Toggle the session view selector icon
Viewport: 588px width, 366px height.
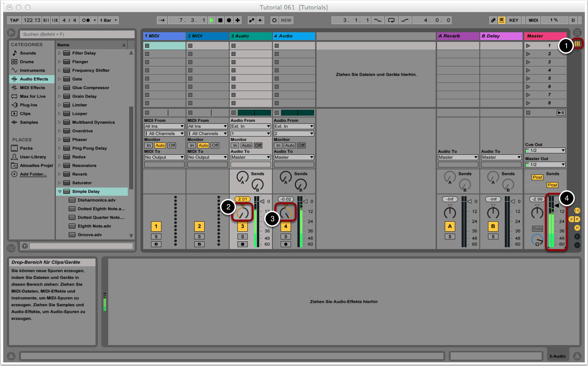(x=578, y=44)
